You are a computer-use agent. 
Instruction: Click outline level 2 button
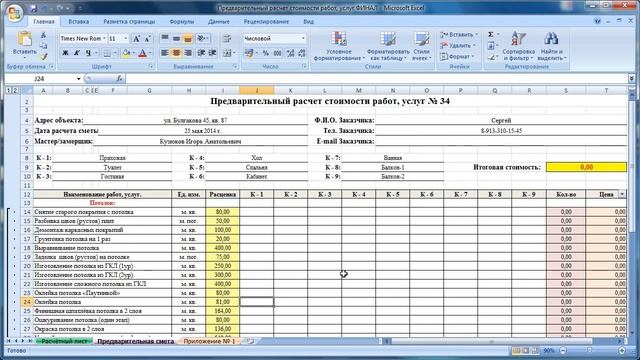[x=15, y=91]
